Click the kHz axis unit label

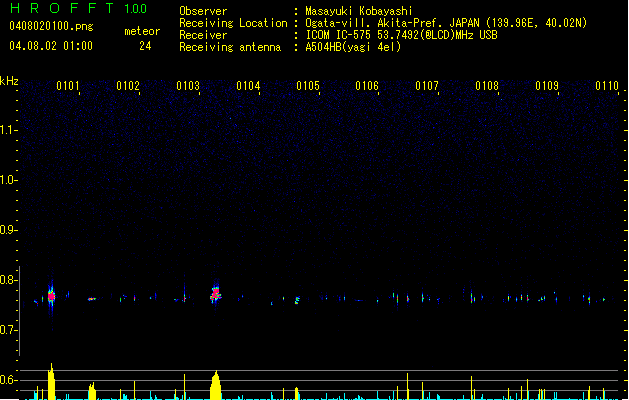9,81
